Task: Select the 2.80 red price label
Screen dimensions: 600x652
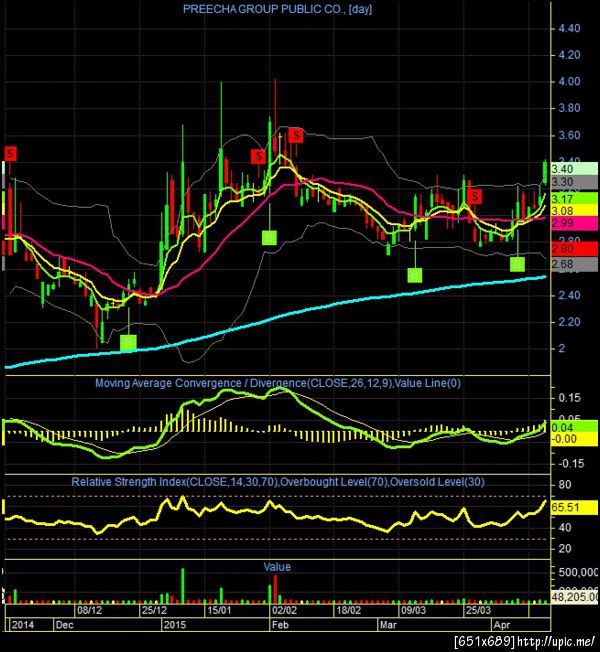Action: pos(574,249)
